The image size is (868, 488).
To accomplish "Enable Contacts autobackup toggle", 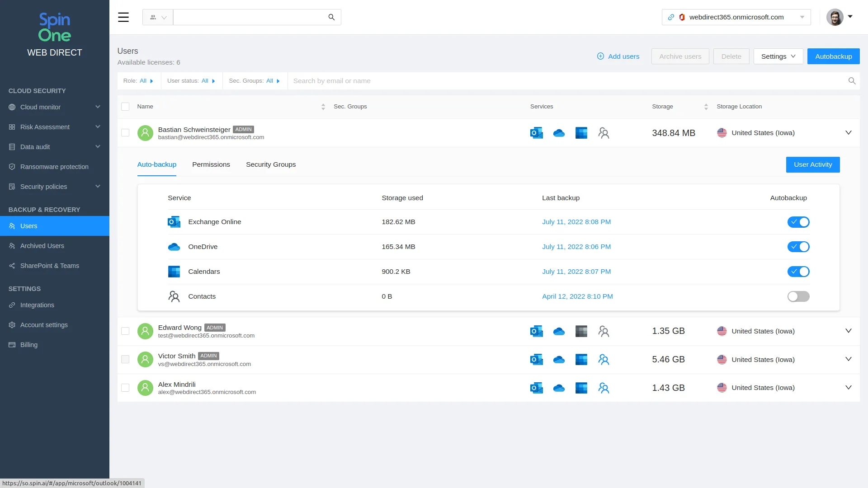I will point(798,296).
